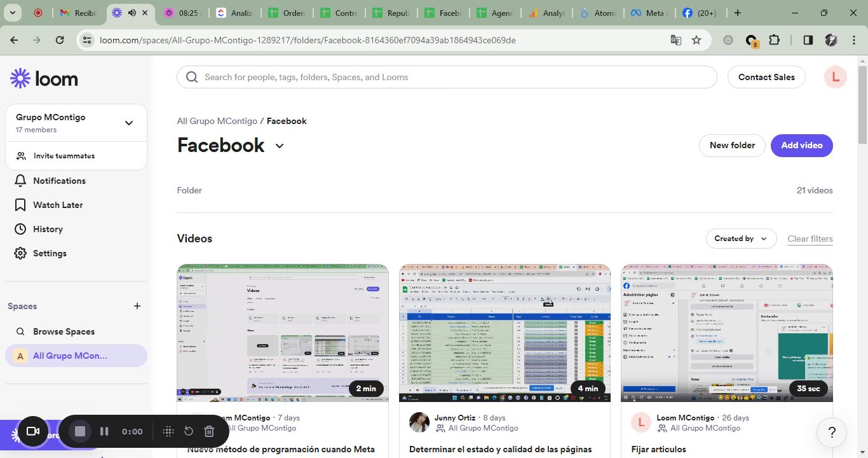
Task: Focus the Loom search field
Action: pos(447,77)
